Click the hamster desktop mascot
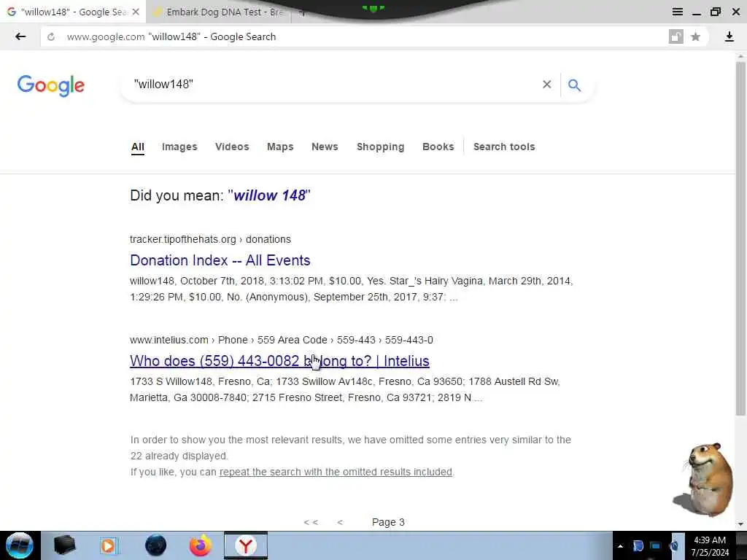This screenshot has width=747, height=560. pyautogui.click(x=704, y=478)
